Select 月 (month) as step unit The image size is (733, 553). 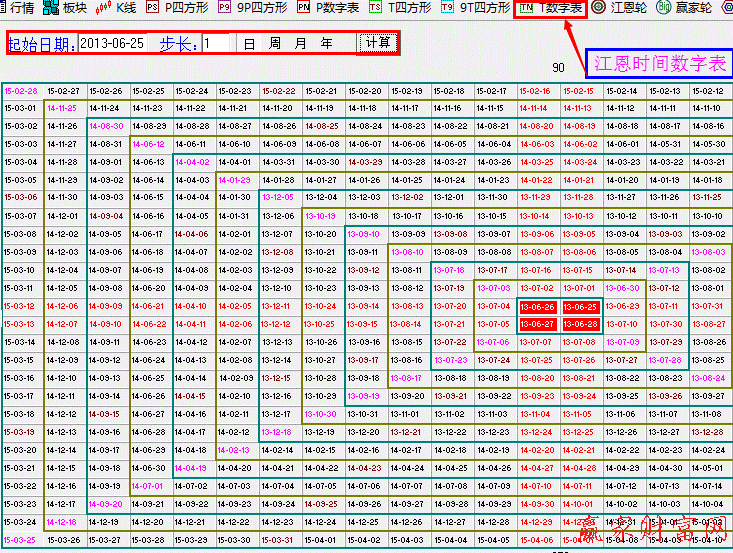pos(300,44)
